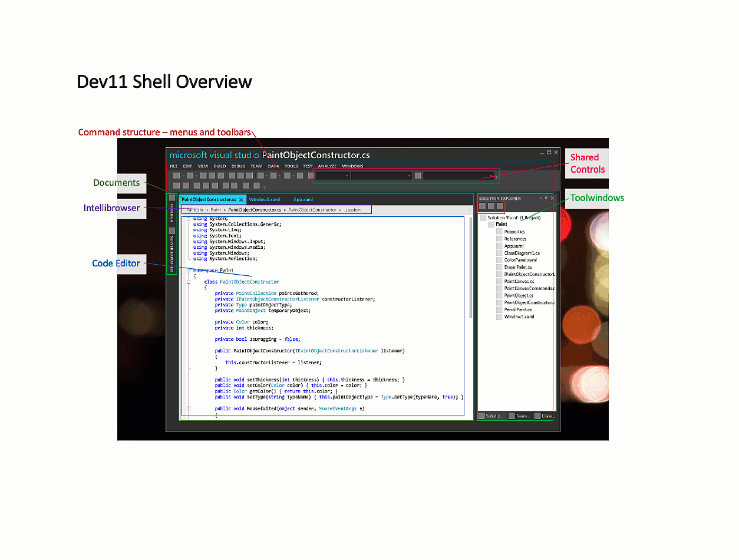739x560 pixels.
Task: Select PencilPaint.cs in Solution Explorer
Action: coord(514,310)
